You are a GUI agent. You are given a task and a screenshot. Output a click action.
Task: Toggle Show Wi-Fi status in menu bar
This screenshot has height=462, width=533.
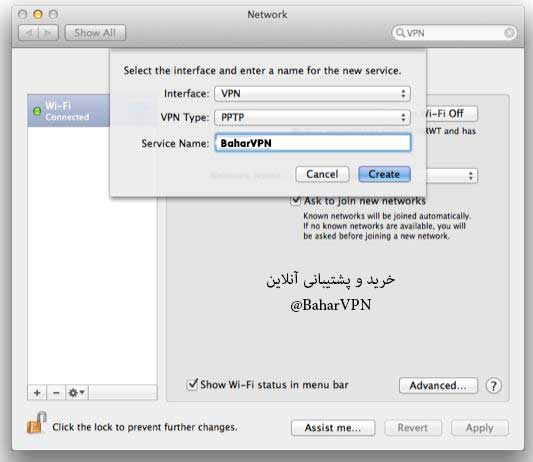click(x=192, y=384)
